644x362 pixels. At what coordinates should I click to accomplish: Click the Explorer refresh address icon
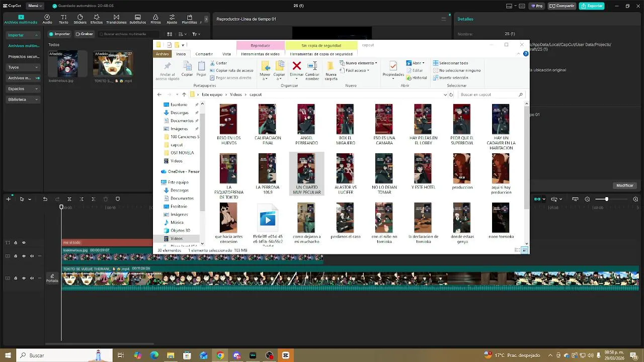[x=451, y=95]
